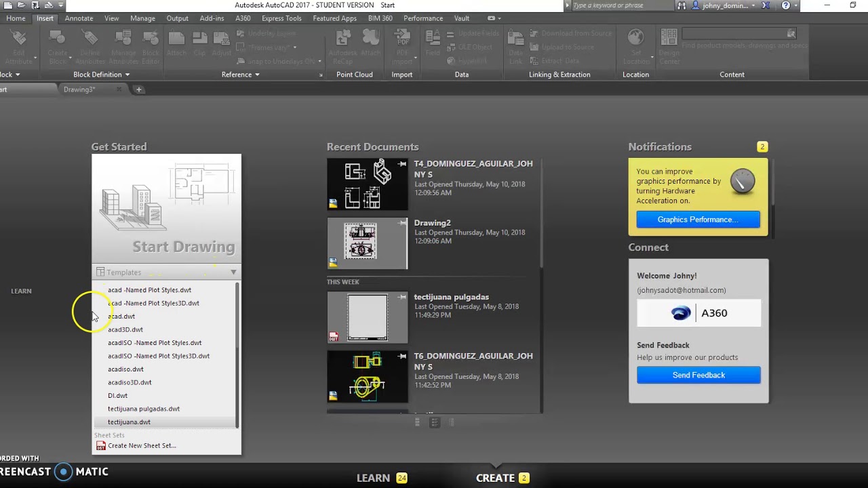Open the quick access toolbar customize arrow
Screen dimensions: 868x488
click(60, 5)
